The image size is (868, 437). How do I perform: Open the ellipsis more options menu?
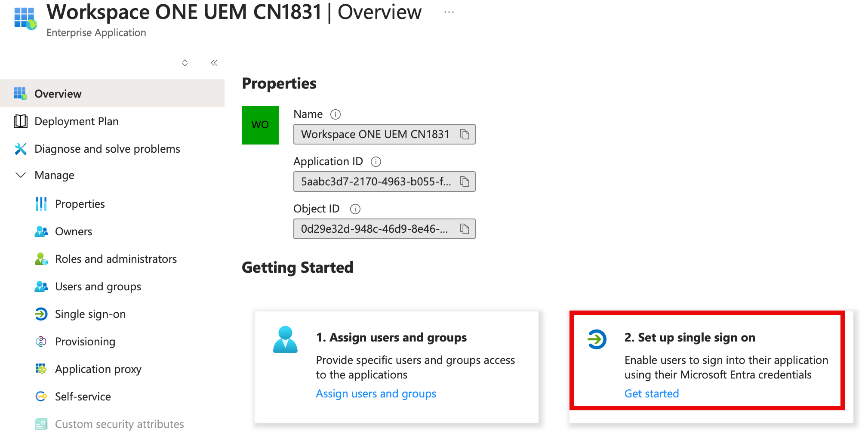pyautogui.click(x=449, y=12)
